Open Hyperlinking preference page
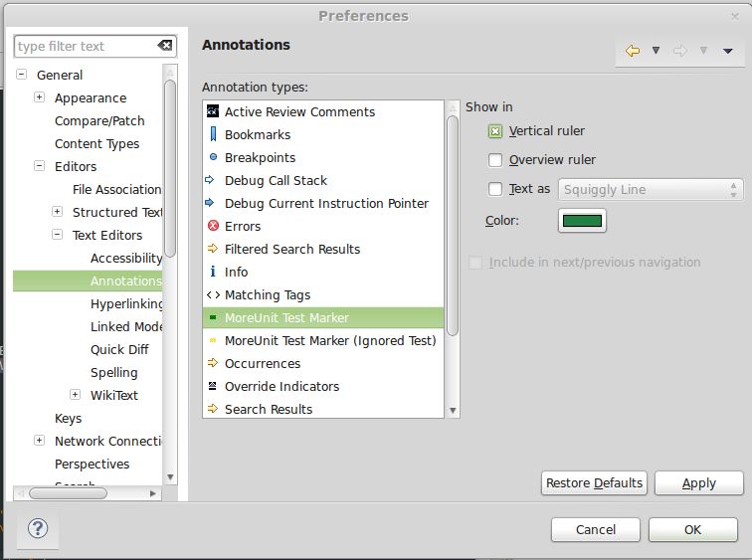The height and width of the screenshot is (560, 752). [126, 304]
